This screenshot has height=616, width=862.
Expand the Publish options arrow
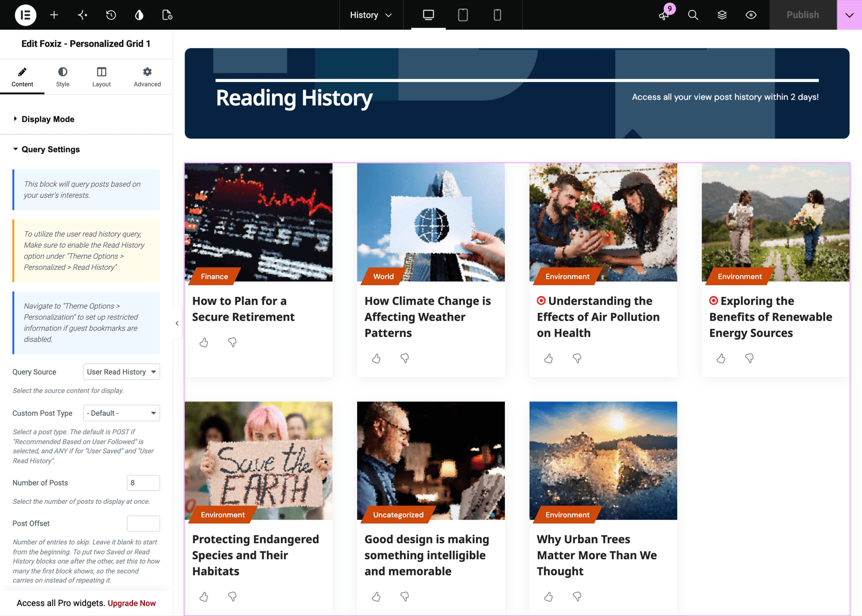pos(850,15)
